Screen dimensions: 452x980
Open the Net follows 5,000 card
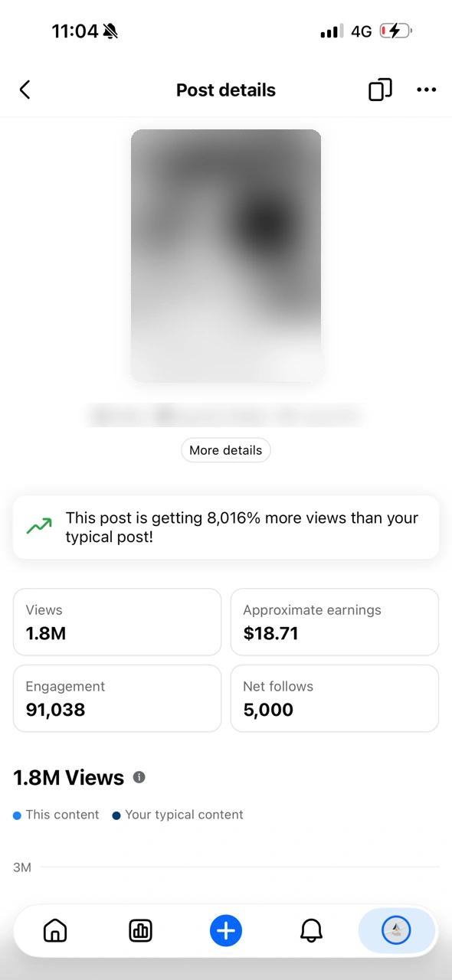(335, 698)
